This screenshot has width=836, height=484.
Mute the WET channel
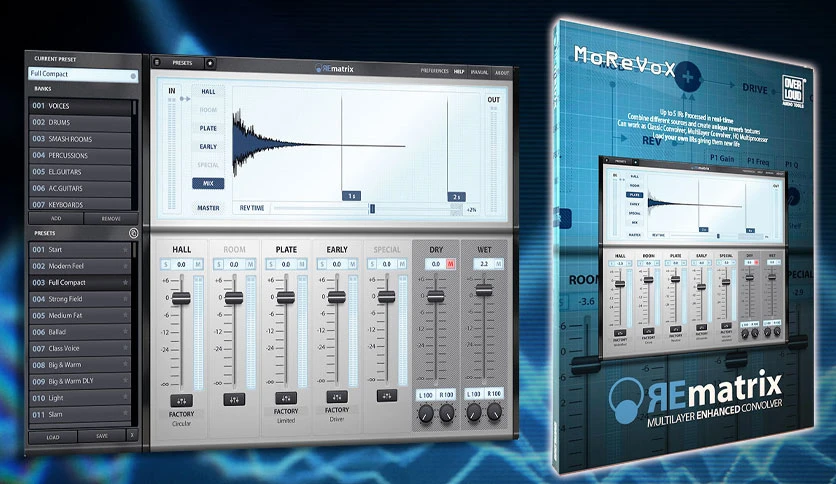499,263
